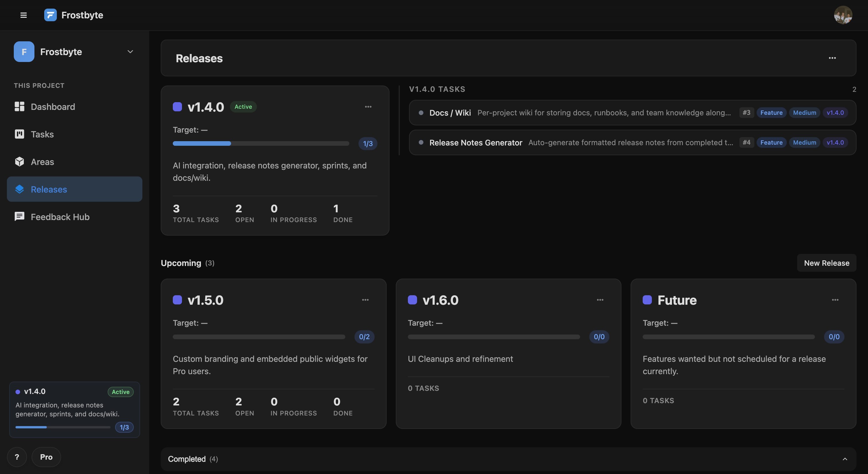The image size is (868, 474).
Task: Click the Frostbyte brand name in header
Action: [82, 15]
